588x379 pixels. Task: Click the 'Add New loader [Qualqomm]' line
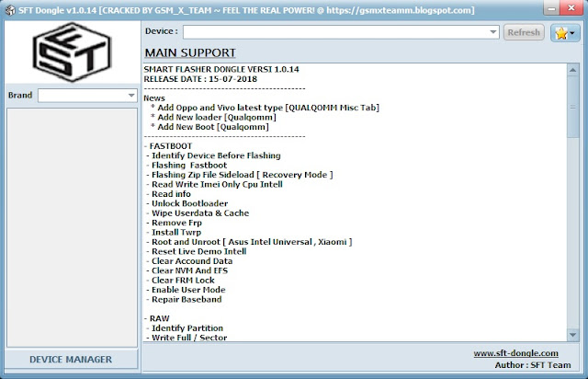(213, 117)
